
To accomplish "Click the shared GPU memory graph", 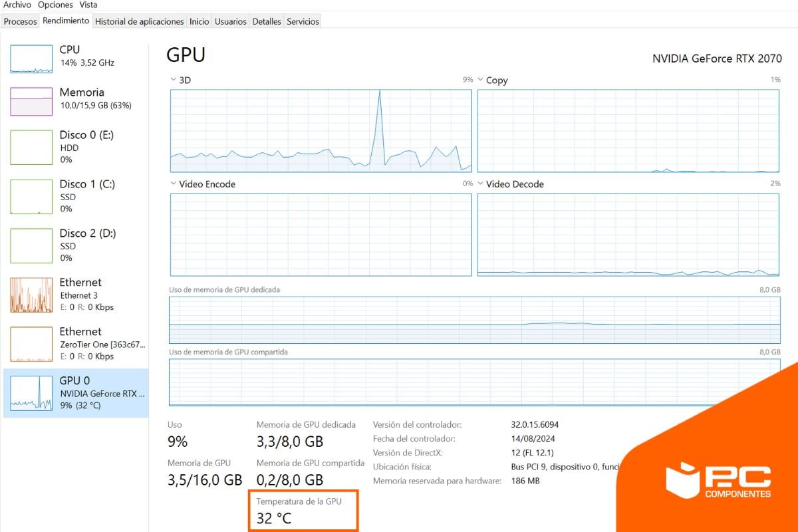I will pos(475,382).
